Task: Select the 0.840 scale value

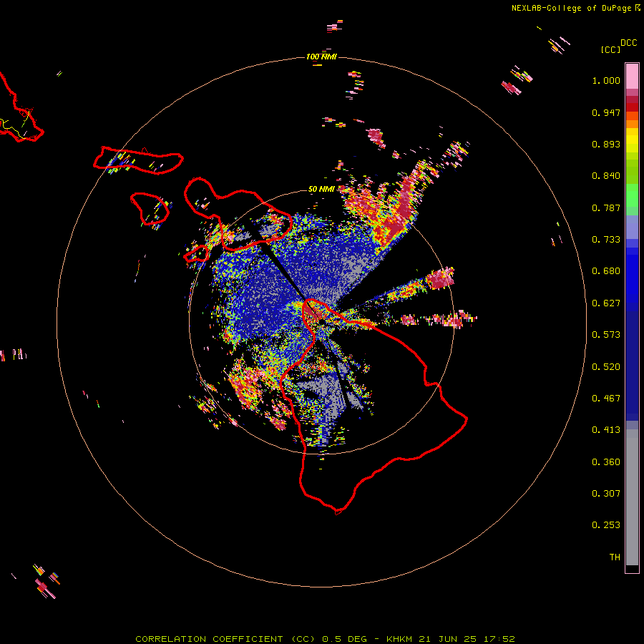Action: (606, 176)
